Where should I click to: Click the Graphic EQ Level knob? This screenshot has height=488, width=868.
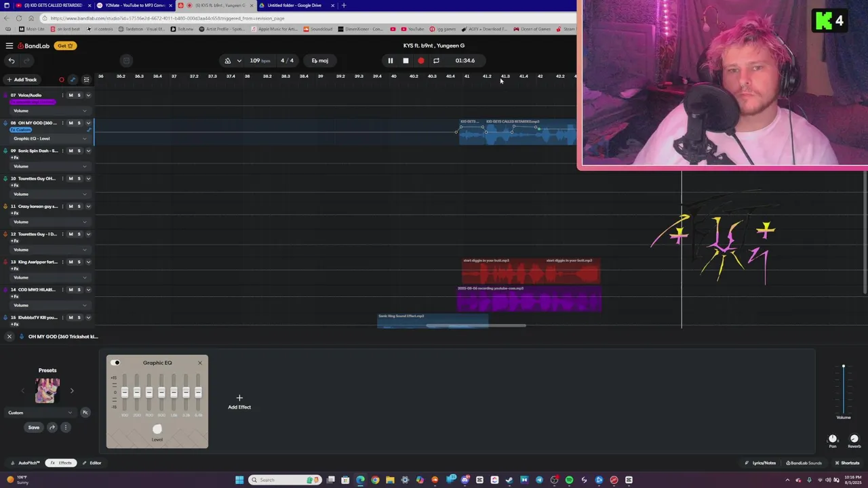point(157,429)
